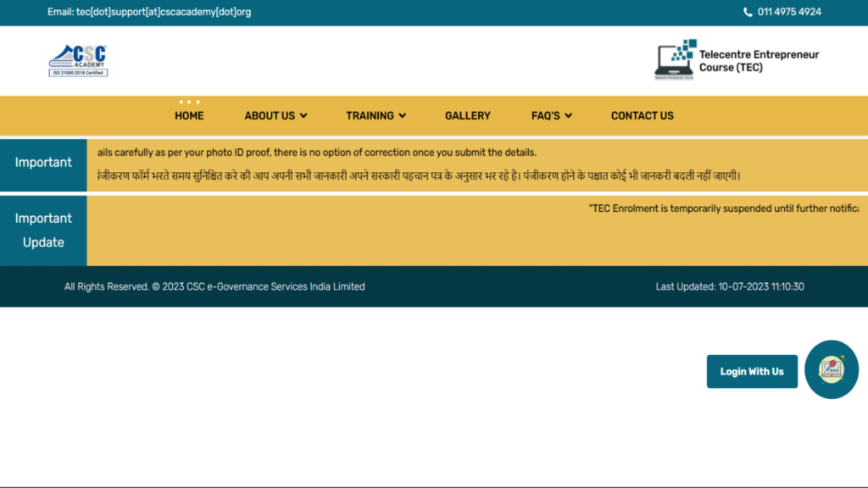Click the Important label beside the ID proof notice
The image size is (868, 488).
point(43,162)
